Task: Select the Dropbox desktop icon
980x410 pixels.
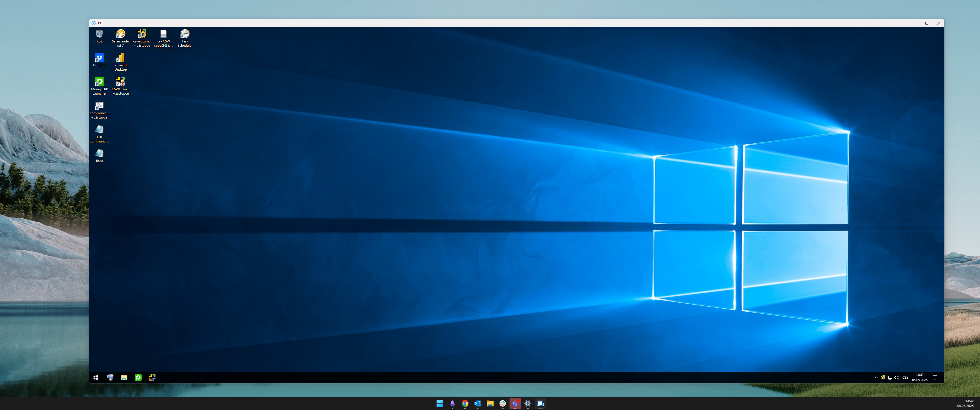Action: (99, 60)
